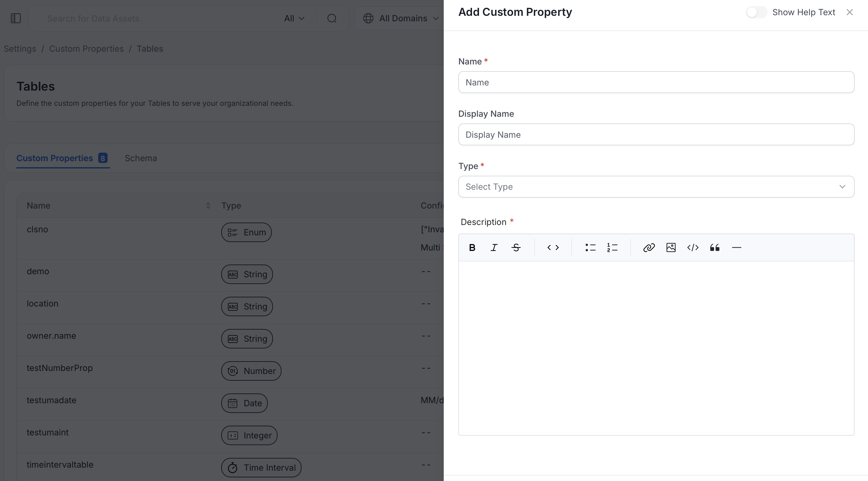This screenshot has width=868, height=481.
Task: Insert bullet list in description editor
Action: point(590,247)
